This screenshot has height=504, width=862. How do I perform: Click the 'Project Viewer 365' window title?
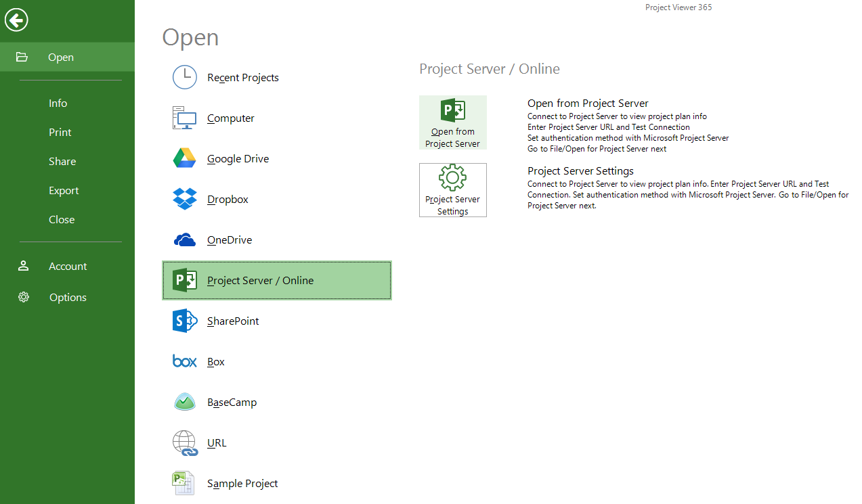678,7
